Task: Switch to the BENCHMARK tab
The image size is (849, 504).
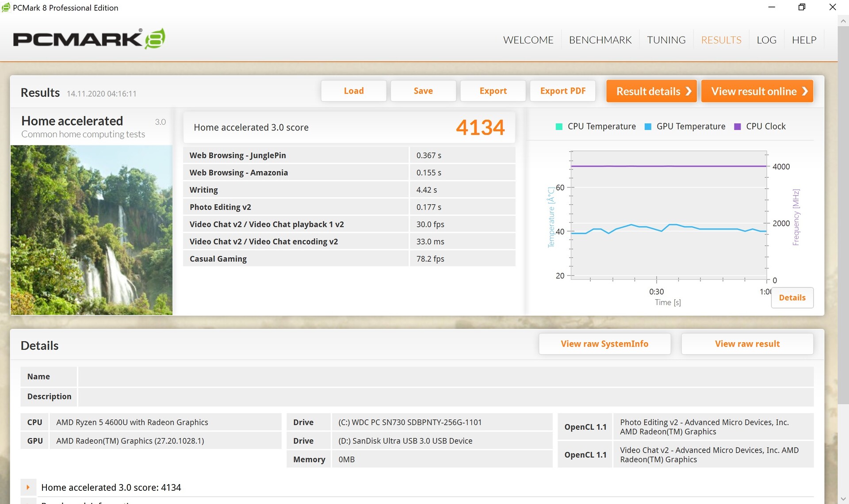Action: 600,40
